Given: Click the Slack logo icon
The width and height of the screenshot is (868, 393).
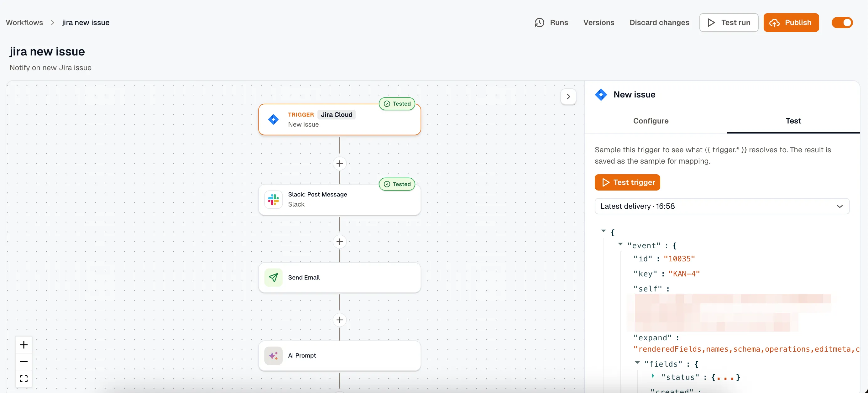Looking at the screenshot, I should click(273, 200).
